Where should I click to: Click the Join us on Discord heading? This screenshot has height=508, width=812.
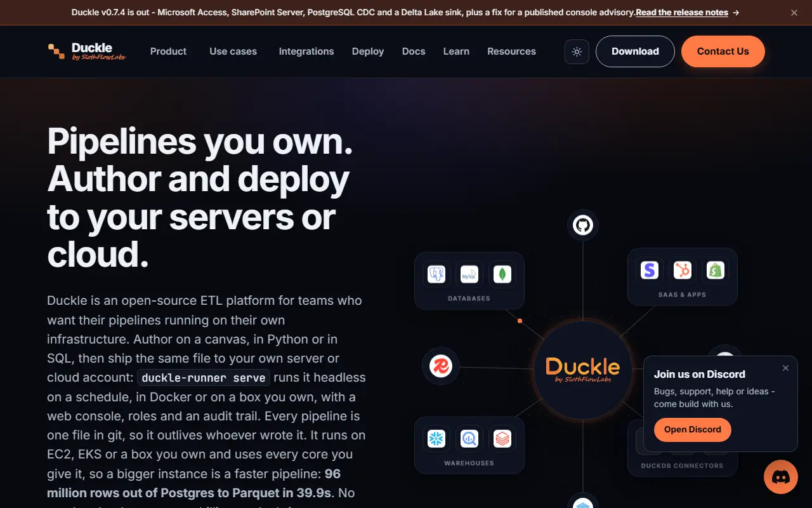700,375
